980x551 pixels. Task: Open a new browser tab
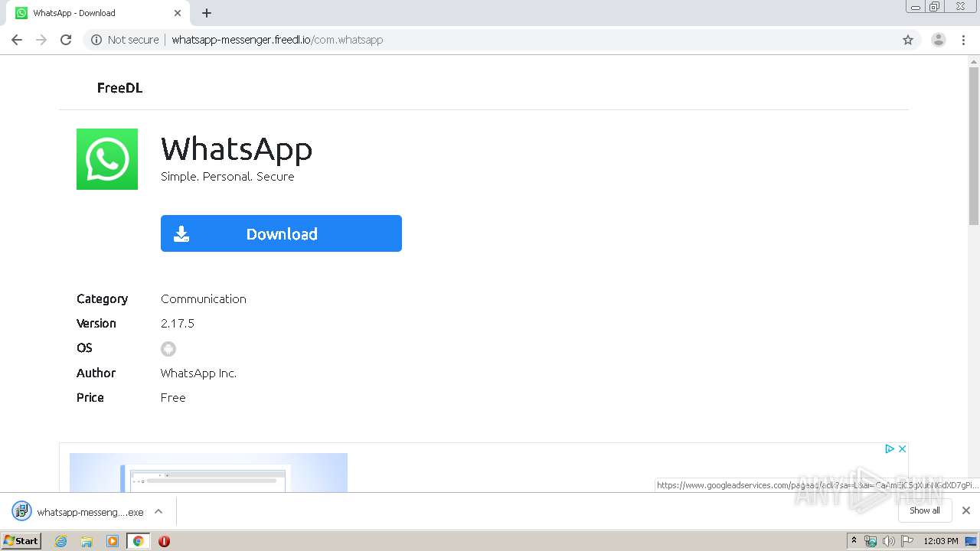point(207,13)
